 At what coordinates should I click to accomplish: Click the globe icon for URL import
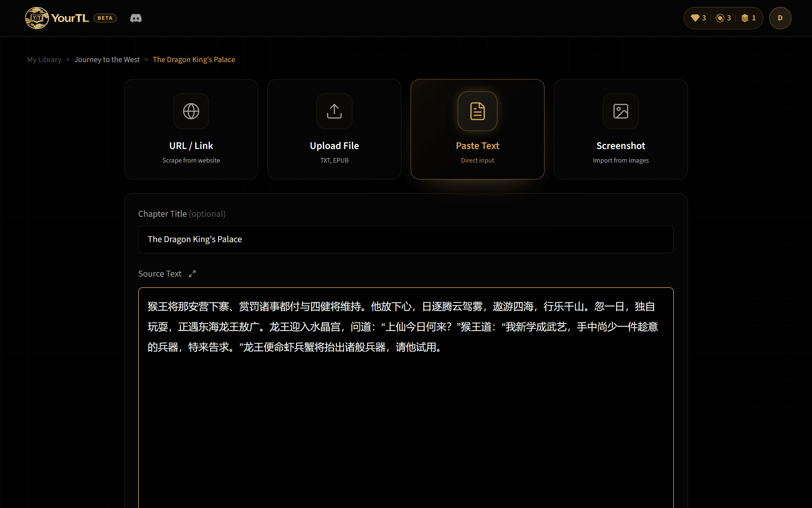pyautogui.click(x=191, y=111)
